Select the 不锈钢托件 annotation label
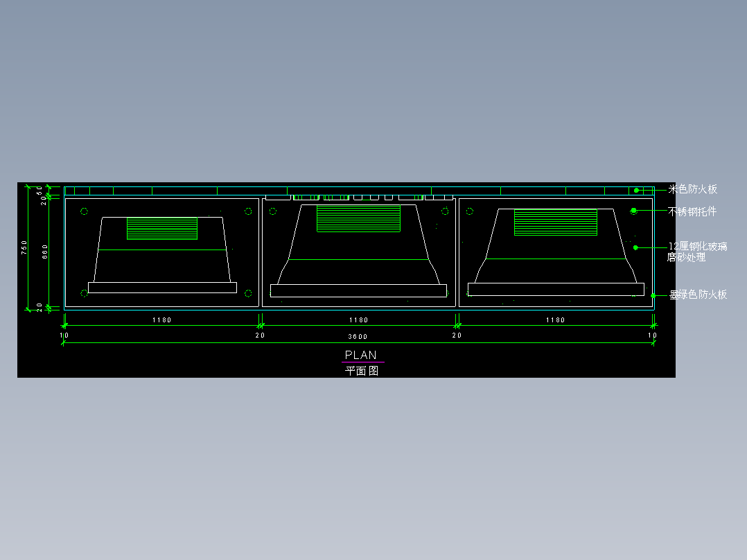The width and height of the screenshot is (747, 560). (692, 211)
